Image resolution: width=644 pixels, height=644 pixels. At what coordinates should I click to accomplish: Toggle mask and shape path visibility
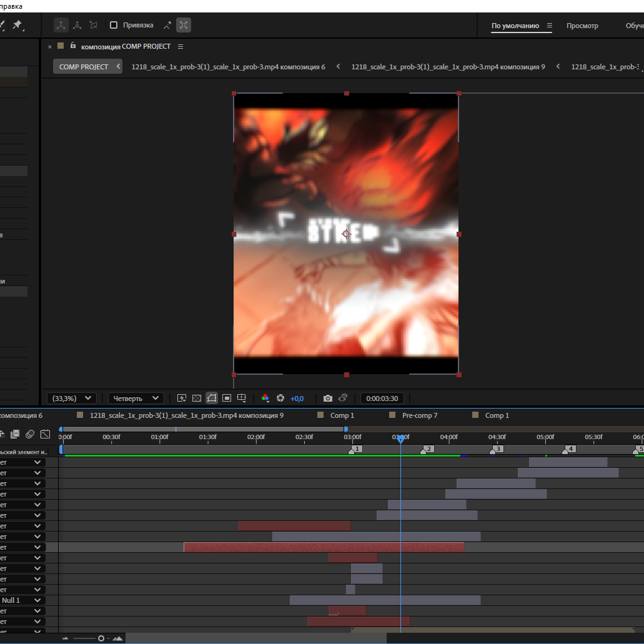pyautogui.click(x=212, y=398)
